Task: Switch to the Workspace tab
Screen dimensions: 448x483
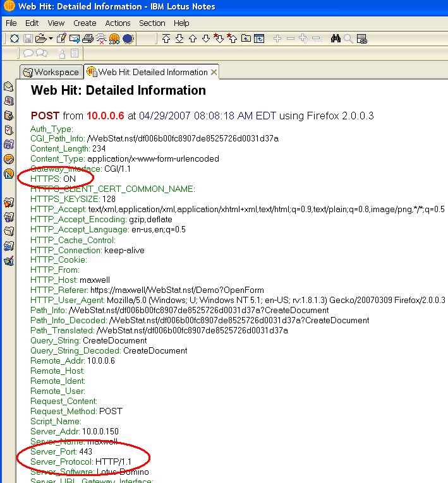Action: click(x=51, y=72)
